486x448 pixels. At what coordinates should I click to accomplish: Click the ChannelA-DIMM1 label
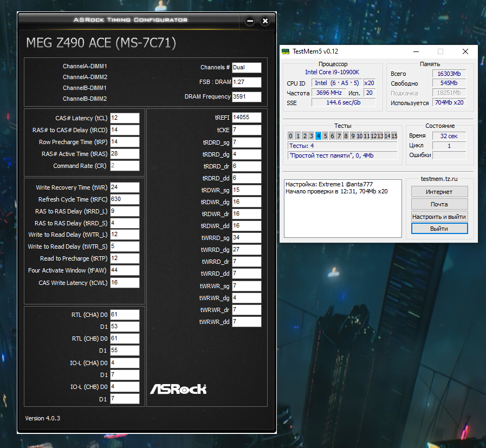click(85, 66)
